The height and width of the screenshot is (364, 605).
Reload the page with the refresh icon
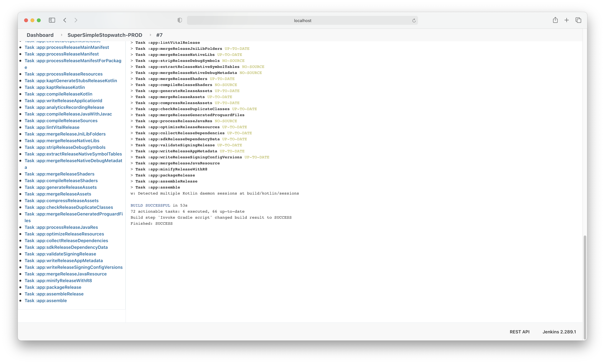coord(414,20)
